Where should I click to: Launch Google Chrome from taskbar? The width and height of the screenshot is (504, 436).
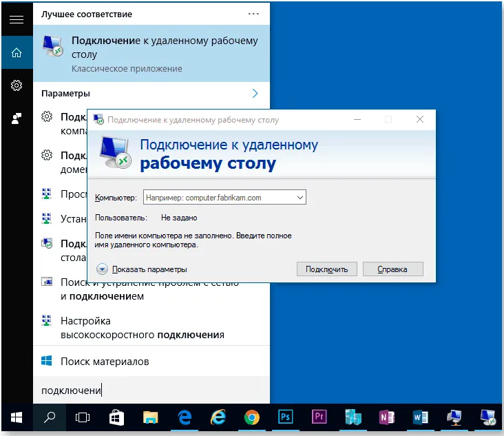coord(252,417)
